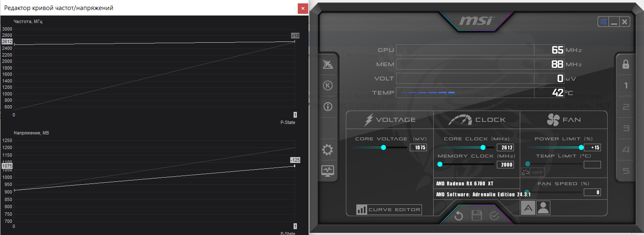Viewport: 644px width, 235px height.
Task: Open Afterburner settings gear icon
Action: click(328, 150)
